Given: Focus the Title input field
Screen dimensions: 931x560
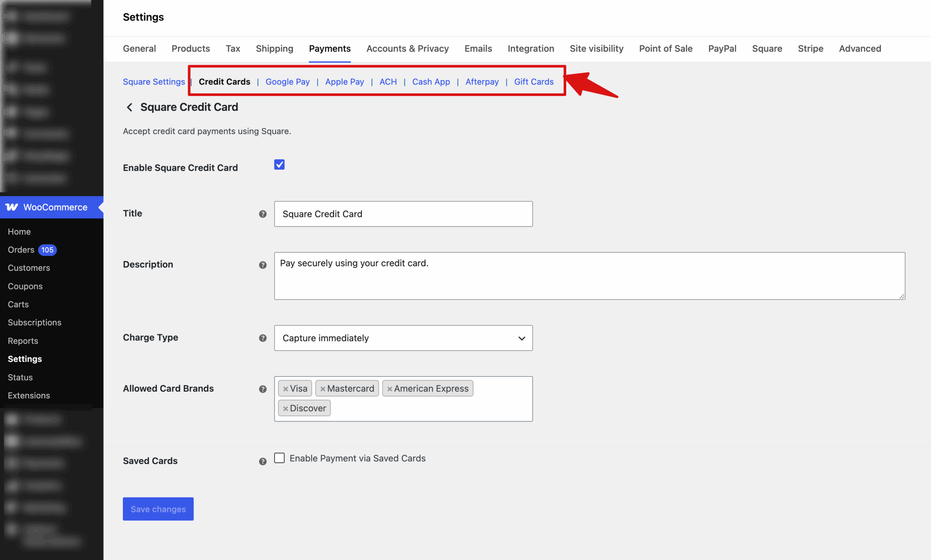Looking at the screenshot, I should pyautogui.click(x=403, y=214).
